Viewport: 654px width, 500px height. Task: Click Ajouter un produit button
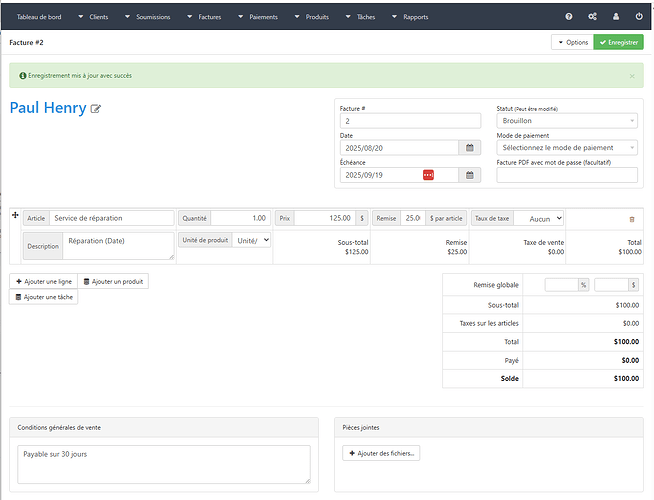coord(113,281)
